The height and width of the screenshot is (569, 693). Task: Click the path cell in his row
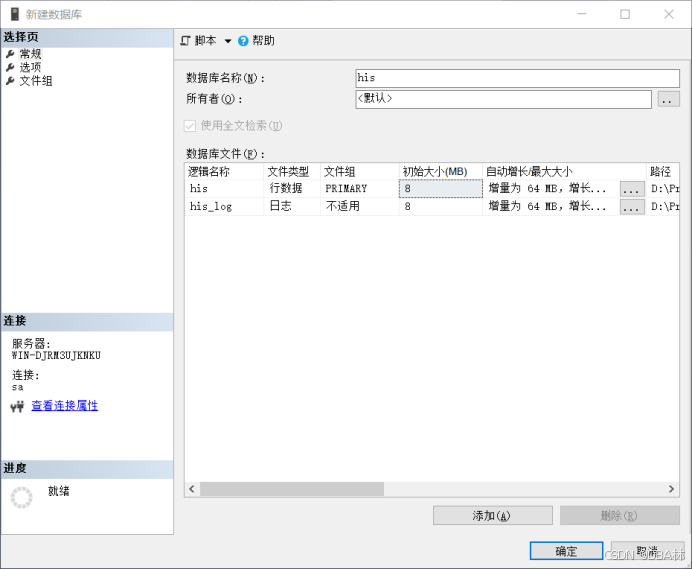pyautogui.click(x=664, y=189)
